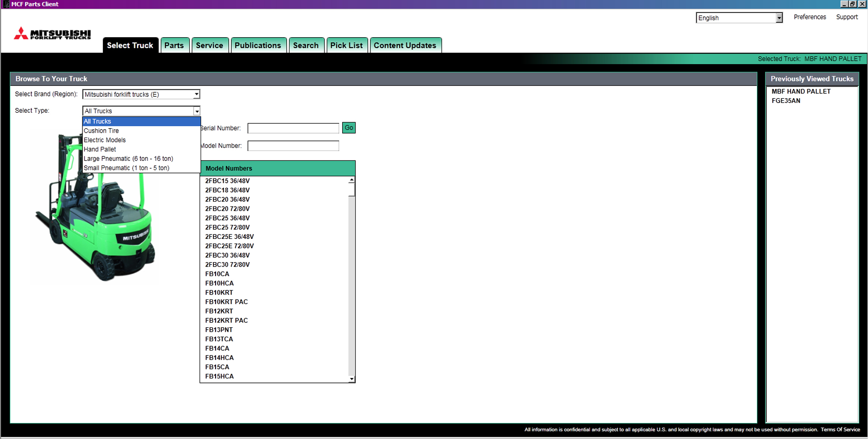Click the Mitsubishi Forklift Trucks logo
Screen dimensions: 868x439
pyautogui.click(x=52, y=34)
